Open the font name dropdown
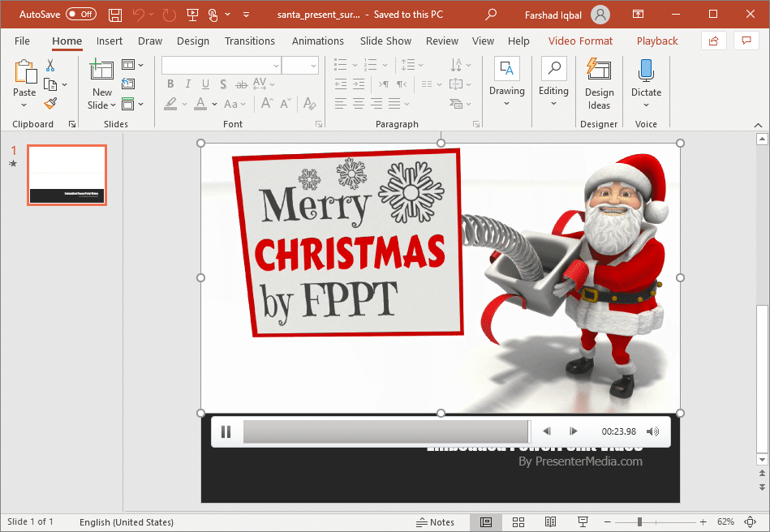The height and width of the screenshot is (532, 770). 276,66
